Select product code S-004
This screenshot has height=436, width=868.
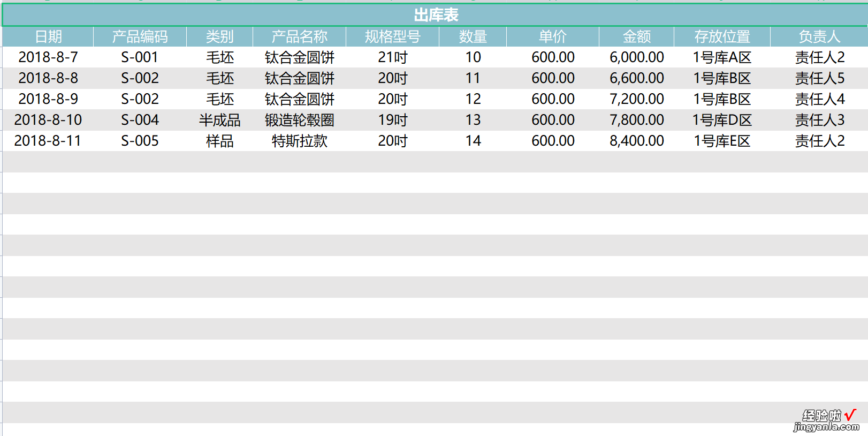point(140,120)
